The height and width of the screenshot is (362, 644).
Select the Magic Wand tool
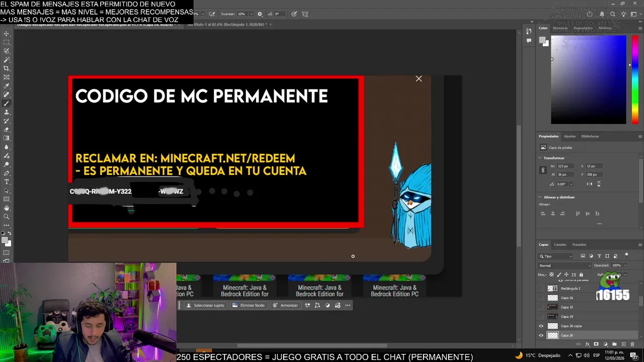[x=7, y=59]
